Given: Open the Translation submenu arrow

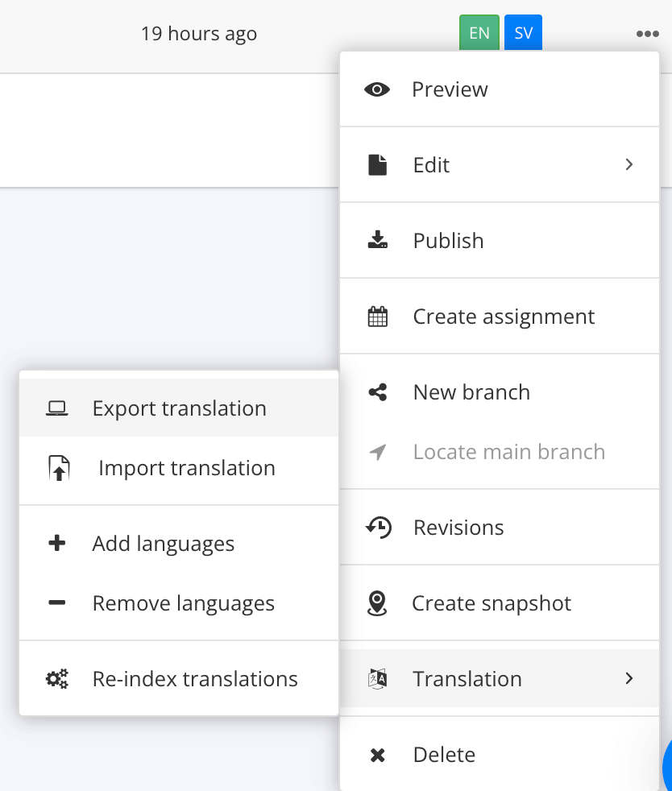Looking at the screenshot, I should 629,678.
